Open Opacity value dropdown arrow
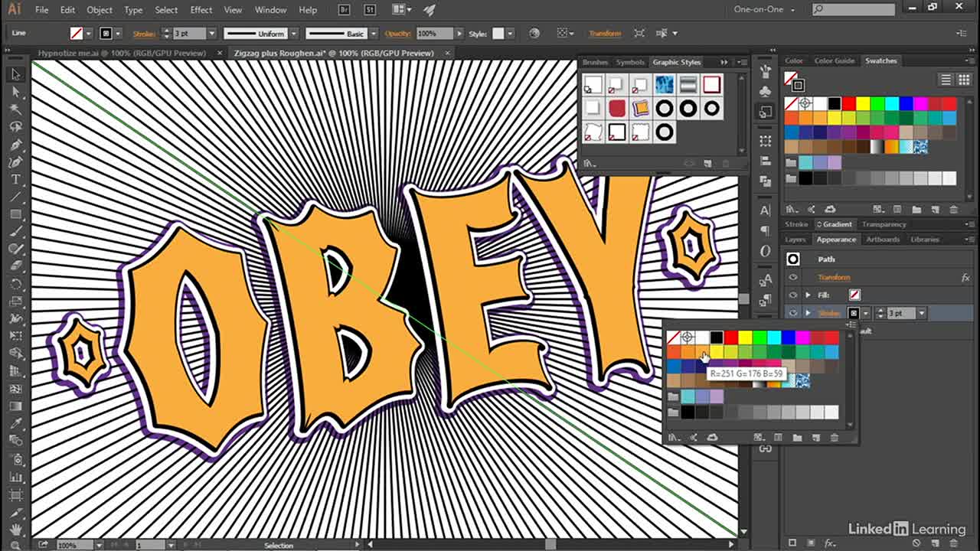Screen dimensions: 980x551 (459, 34)
